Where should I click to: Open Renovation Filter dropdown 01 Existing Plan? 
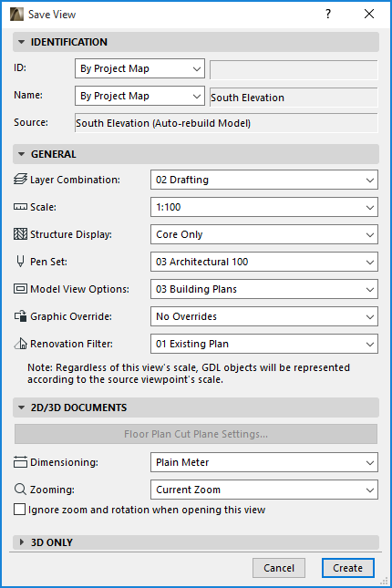point(264,344)
